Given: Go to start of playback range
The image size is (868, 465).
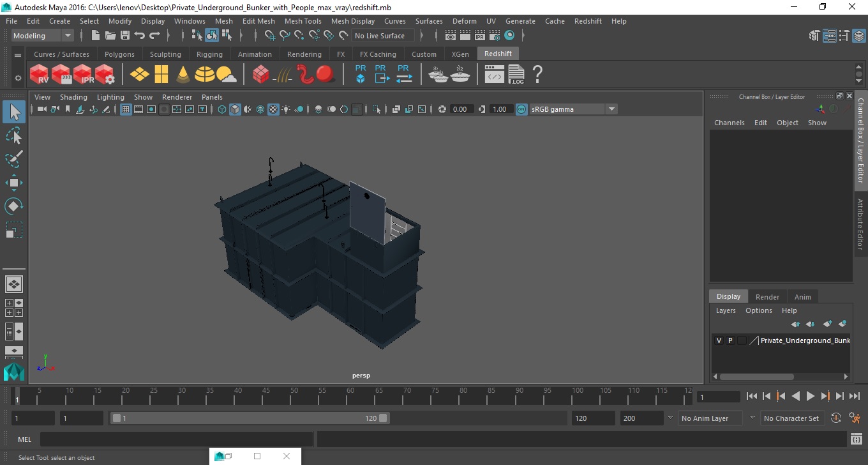Looking at the screenshot, I should pyautogui.click(x=752, y=396).
